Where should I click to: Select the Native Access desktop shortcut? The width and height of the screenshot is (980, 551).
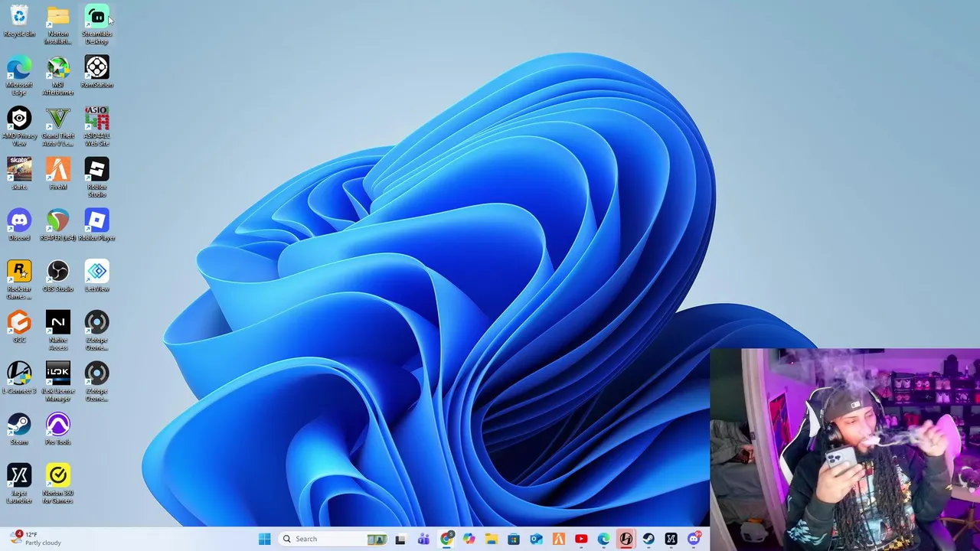pyautogui.click(x=58, y=331)
